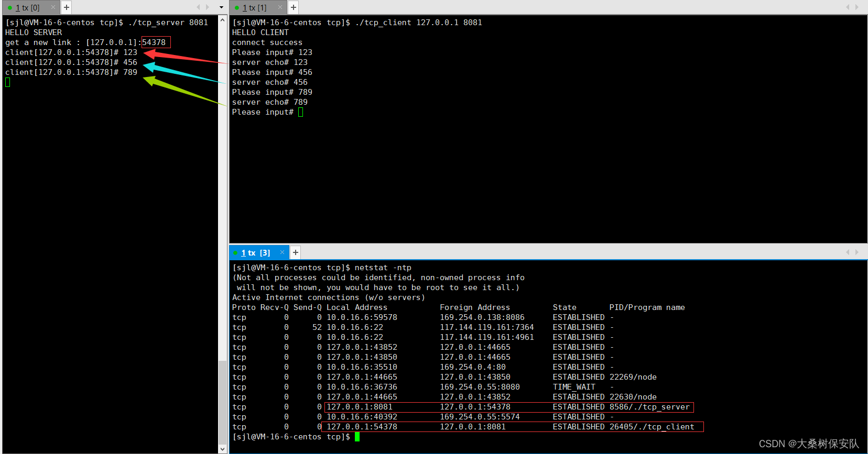
Task: Click the '169.254.0.138:8086' foreign address
Action: pos(482,317)
